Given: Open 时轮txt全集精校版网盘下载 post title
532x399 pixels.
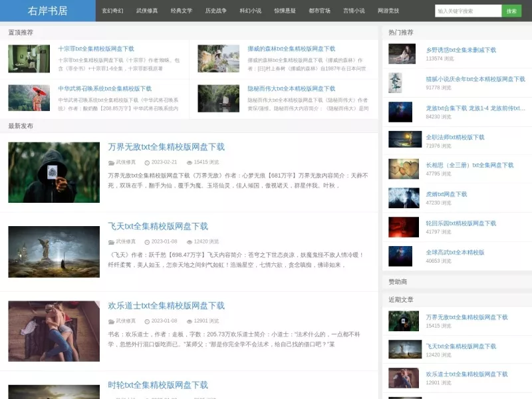Looking at the screenshot, I should (x=158, y=385).
